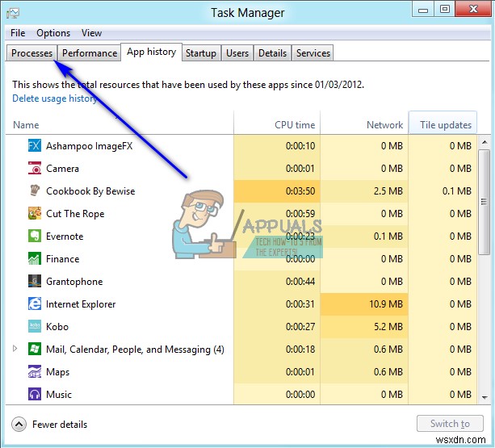
Task: Click the vertical scrollbar thumb
Action: [x=484, y=202]
